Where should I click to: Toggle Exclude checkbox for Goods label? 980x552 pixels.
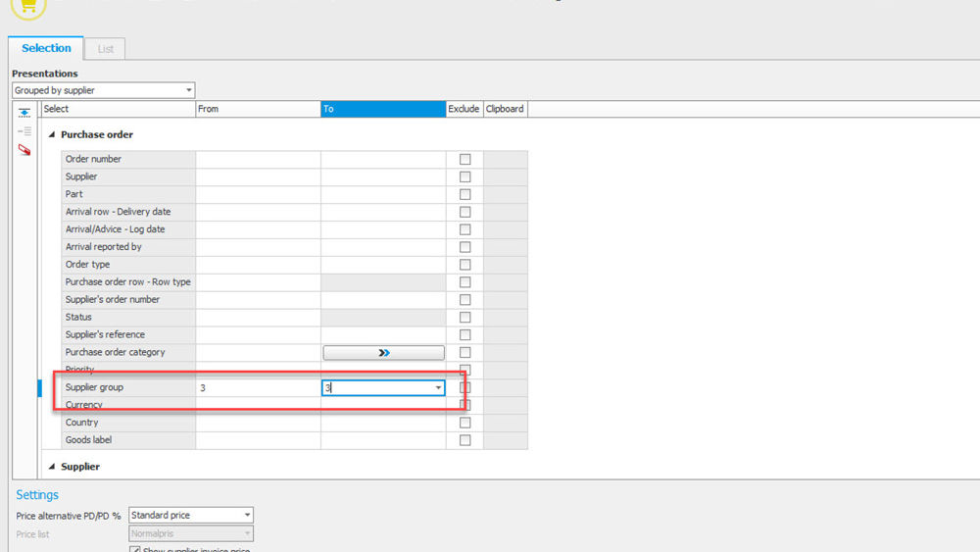(x=465, y=441)
